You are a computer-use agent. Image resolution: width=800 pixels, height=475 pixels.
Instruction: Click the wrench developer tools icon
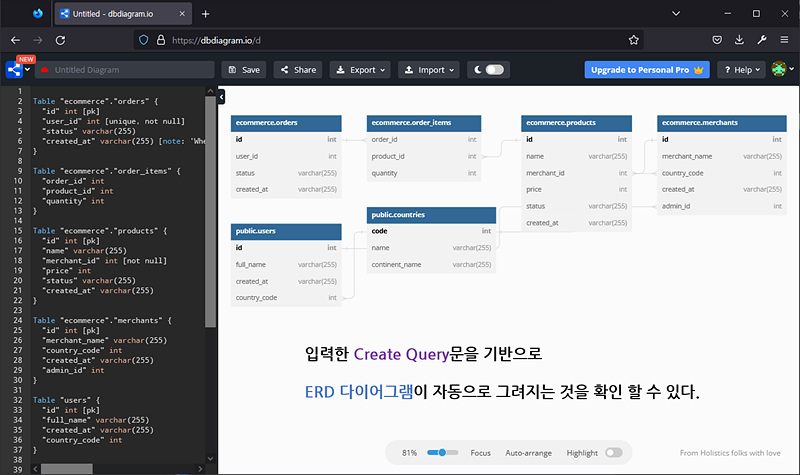point(762,40)
